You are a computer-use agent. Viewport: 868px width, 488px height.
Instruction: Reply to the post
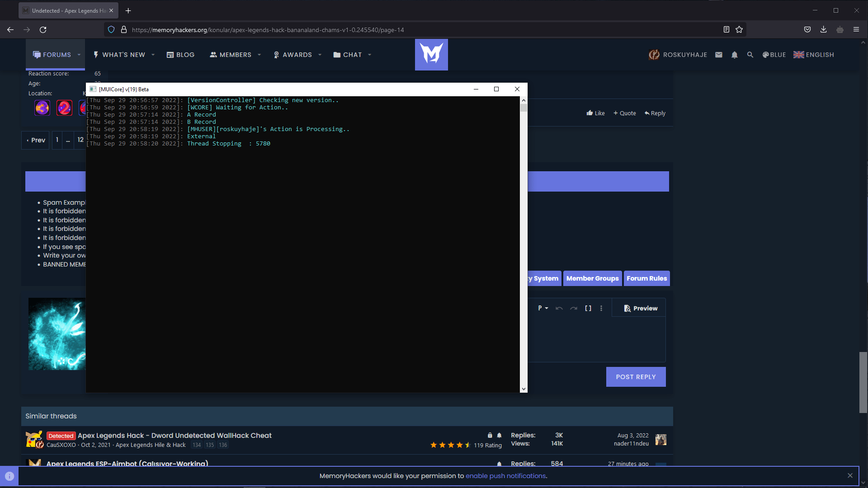pyautogui.click(x=655, y=113)
